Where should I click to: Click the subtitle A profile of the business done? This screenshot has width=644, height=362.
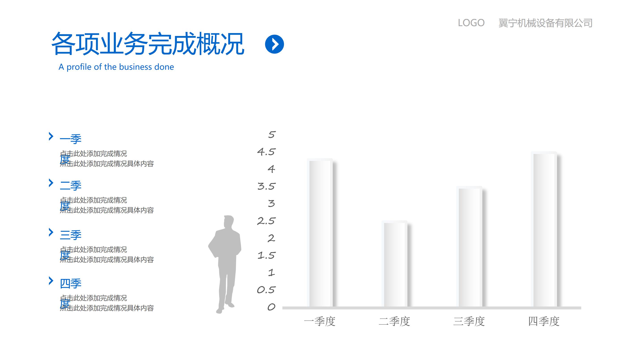point(116,67)
